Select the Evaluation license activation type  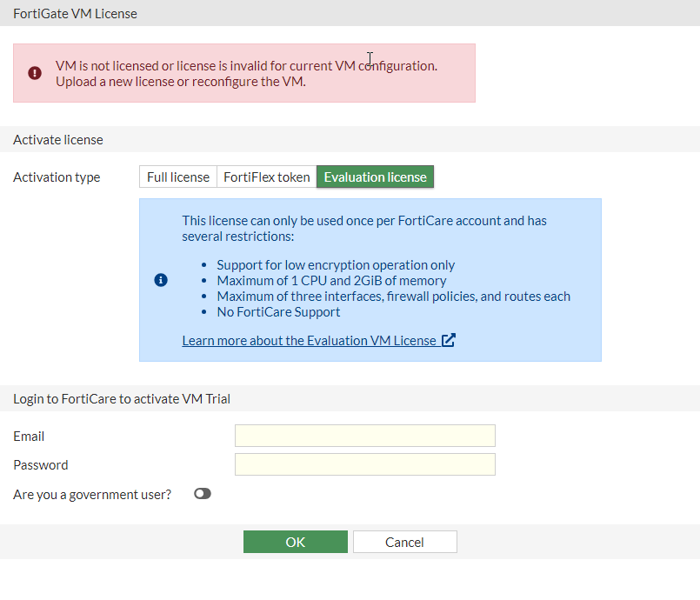375,177
